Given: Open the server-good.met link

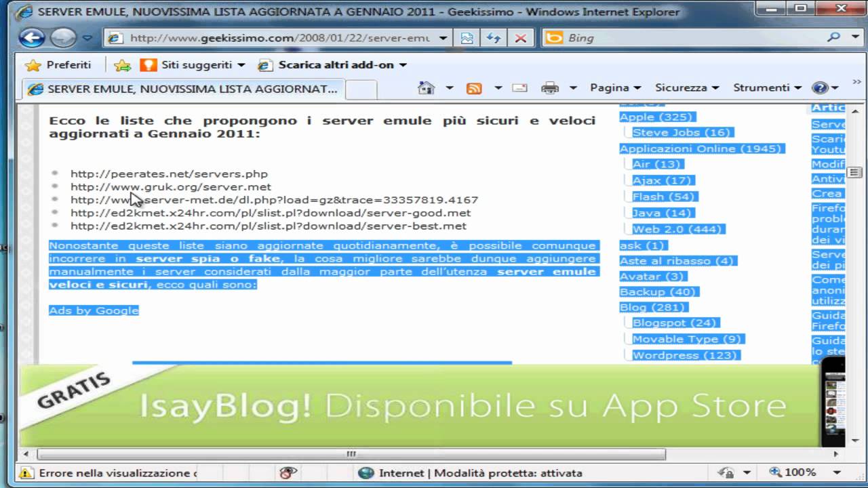Looking at the screenshot, I should 271,213.
